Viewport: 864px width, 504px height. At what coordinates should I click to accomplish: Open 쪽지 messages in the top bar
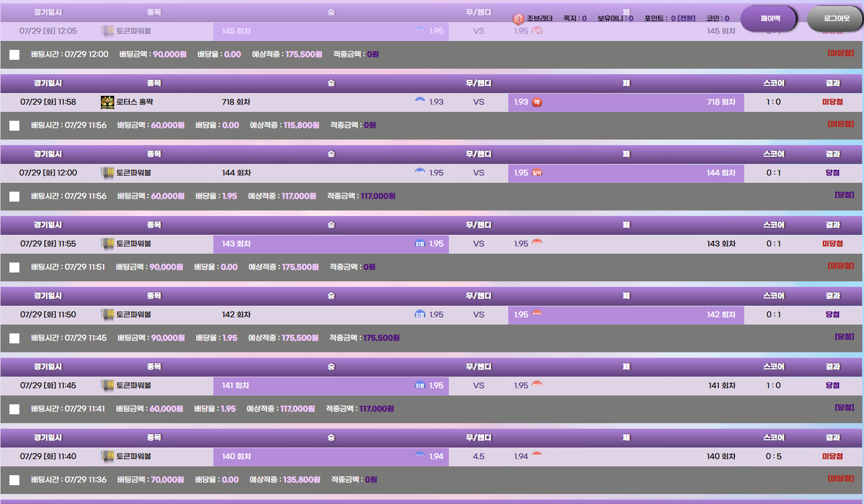point(575,18)
